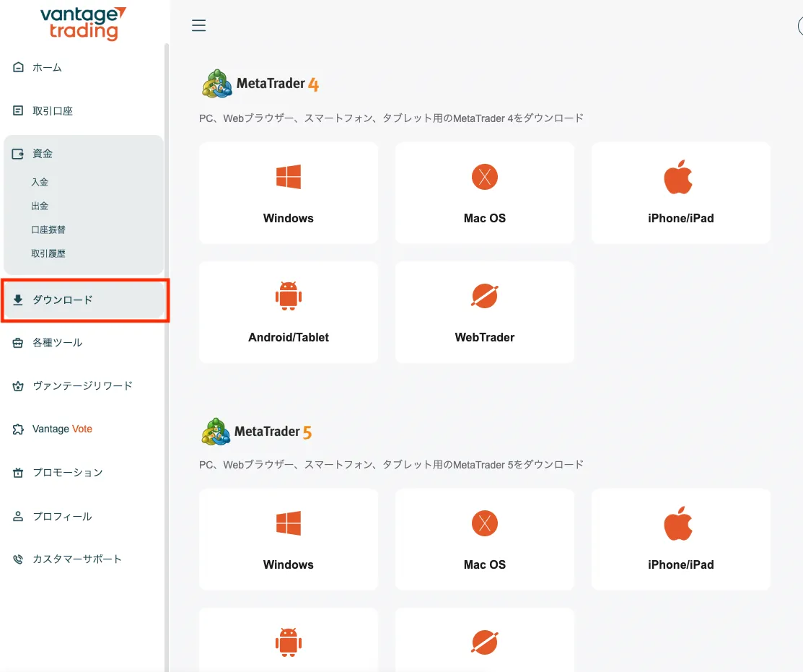Image resolution: width=803 pixels, height=672 pixels.
Task: Click the crown icon for rewards
Action: (x=18, y=385)
